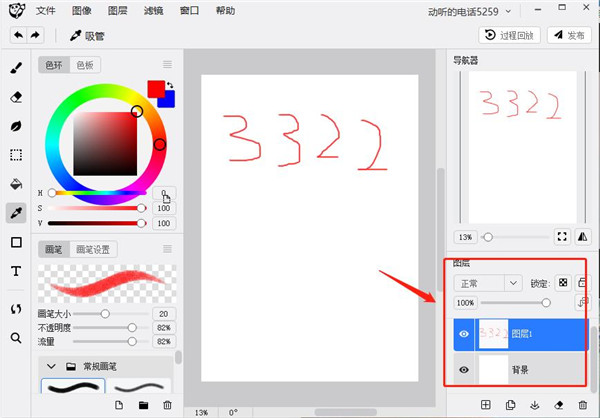The width and height of the screenshot is (600, 418).
Task: Click the saturation S slider
Action: 98,208
